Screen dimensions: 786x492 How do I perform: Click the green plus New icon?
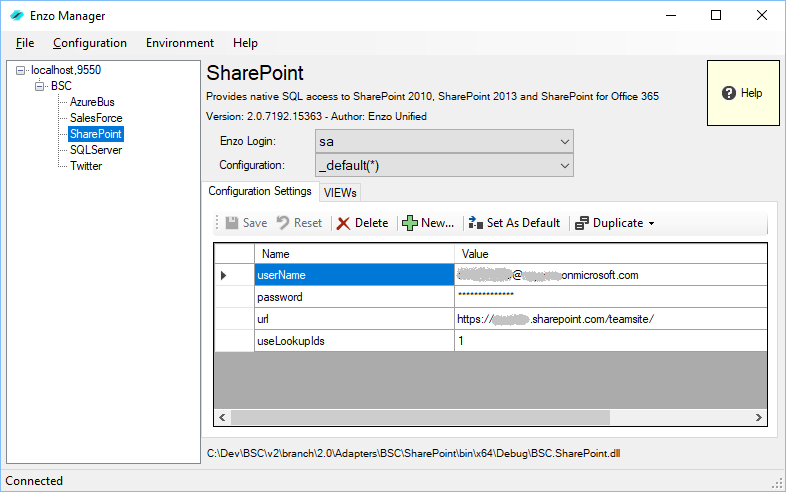click(x=410, y=223)
